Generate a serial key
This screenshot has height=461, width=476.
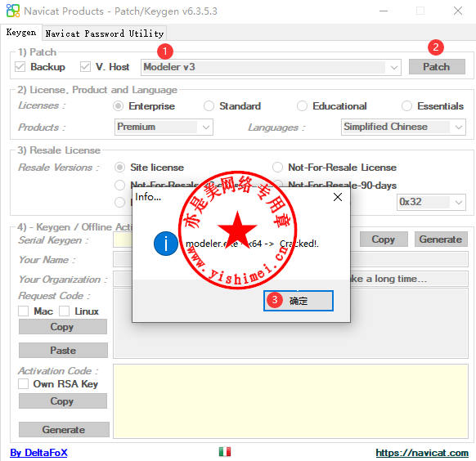(x=441, y=239)
